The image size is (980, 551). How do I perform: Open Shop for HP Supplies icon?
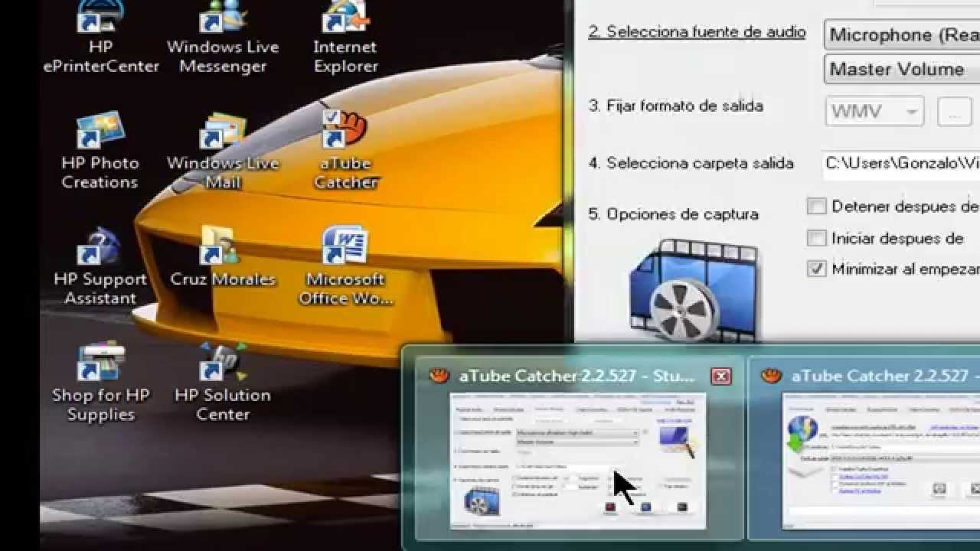pos(100,383)
